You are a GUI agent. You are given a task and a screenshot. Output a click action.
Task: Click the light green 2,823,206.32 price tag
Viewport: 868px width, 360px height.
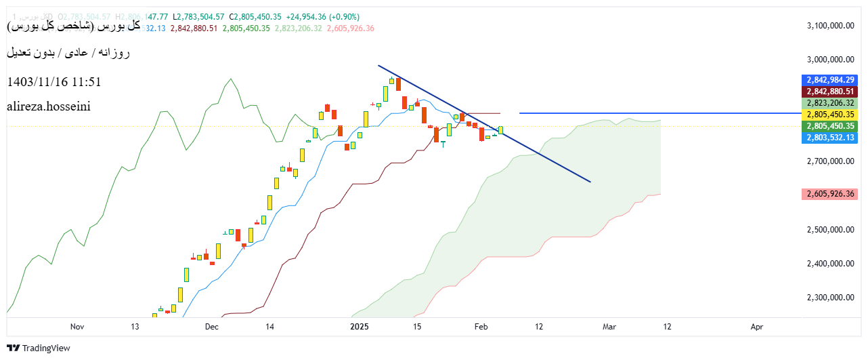[829, 103]
